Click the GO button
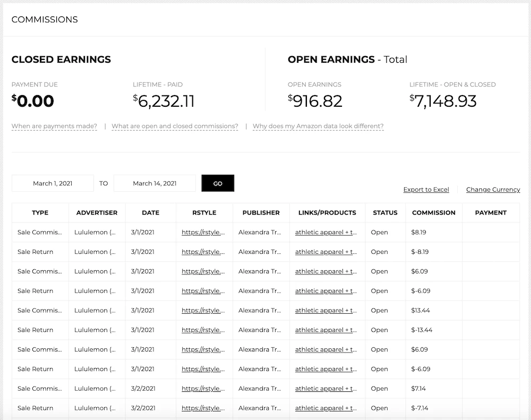The height and width of the screenshot is (420, 531). 218,183
